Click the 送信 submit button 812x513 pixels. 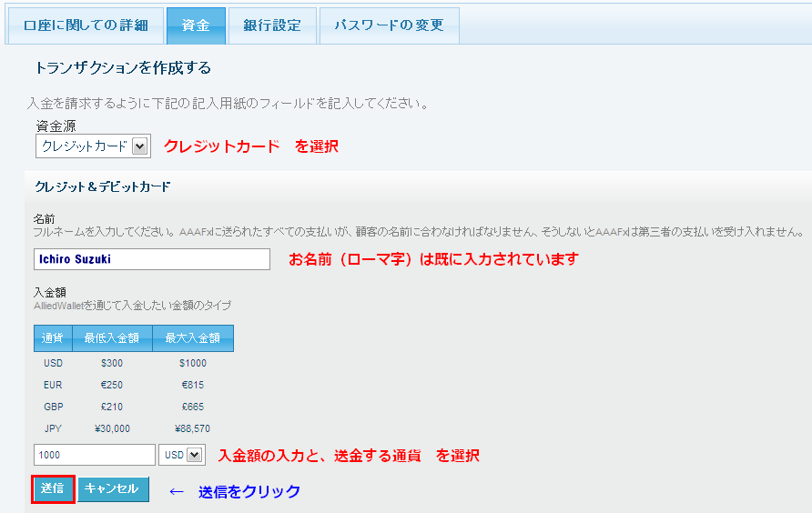(53, 488)
